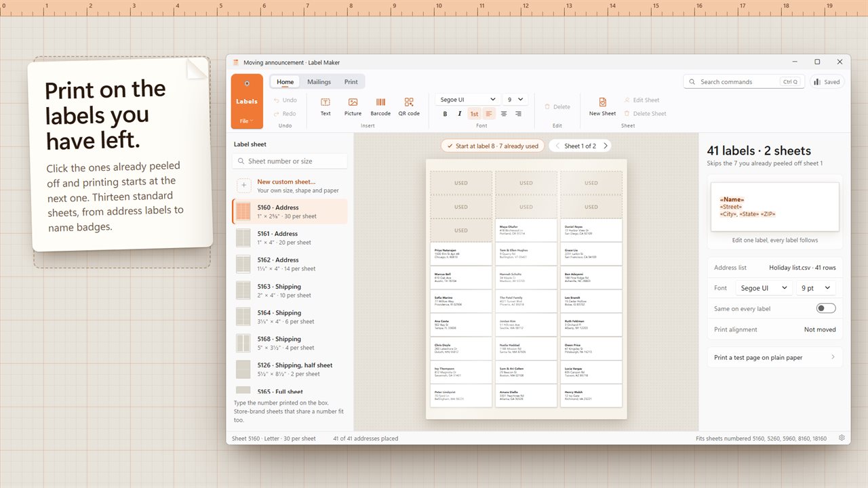Screen dimensions: 868x488
Task: Center align text
Action: coord(504,114)
